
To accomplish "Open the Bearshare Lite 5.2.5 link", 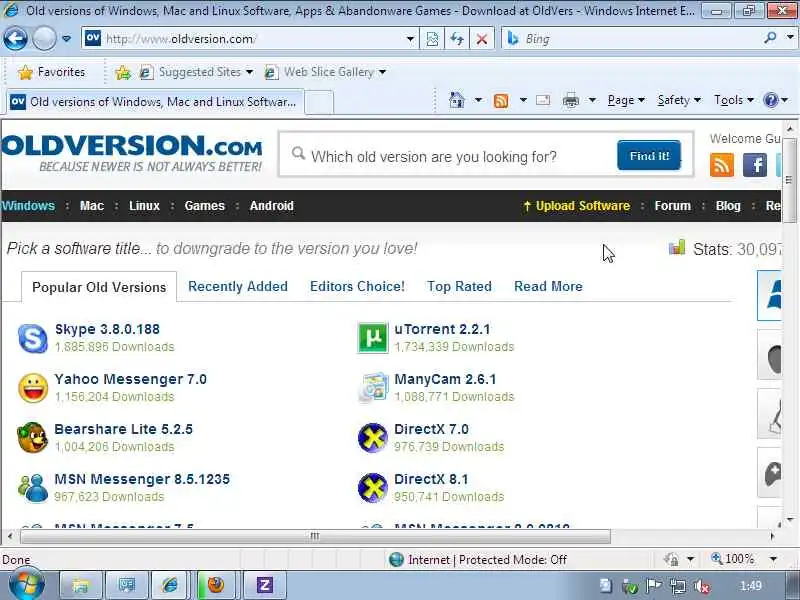I will [123, 429].
